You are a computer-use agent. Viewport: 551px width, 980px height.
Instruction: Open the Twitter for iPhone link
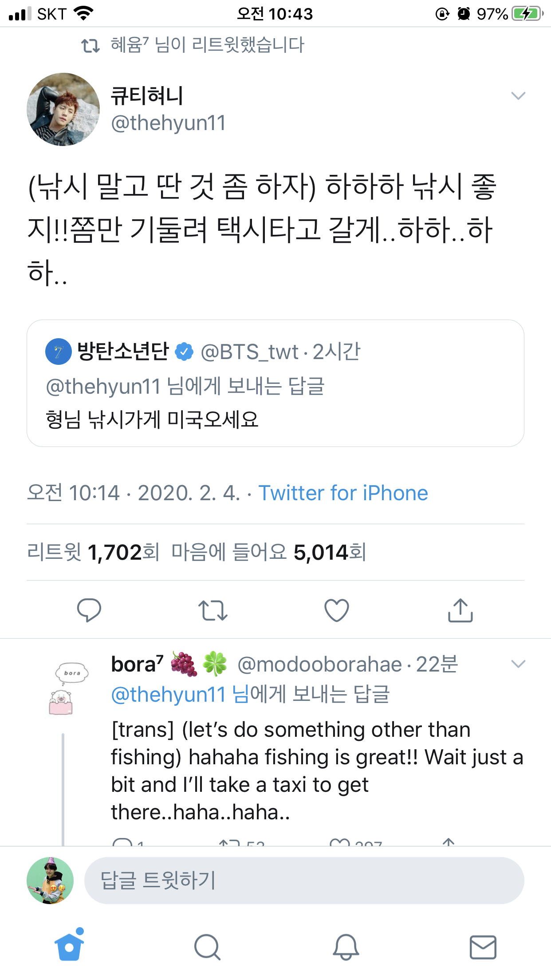(x=343, y=493)
